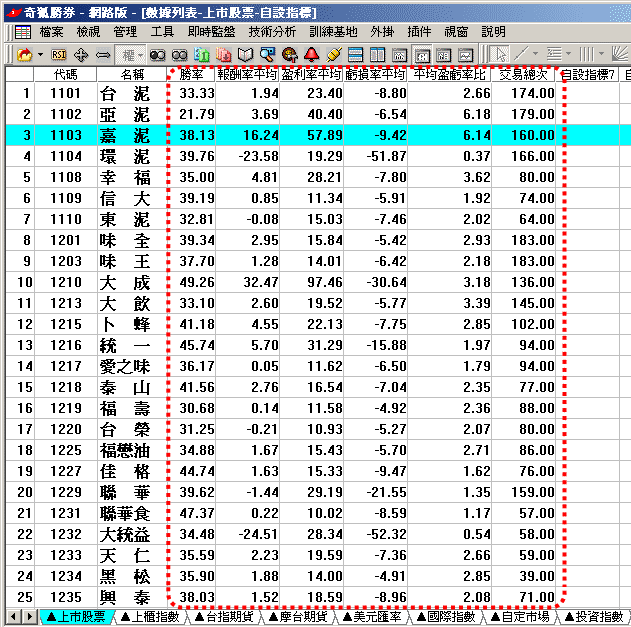The width and height of the screenshot is (631, 627).
Task: Click the second binoculars icon
Action: point(179,55)
